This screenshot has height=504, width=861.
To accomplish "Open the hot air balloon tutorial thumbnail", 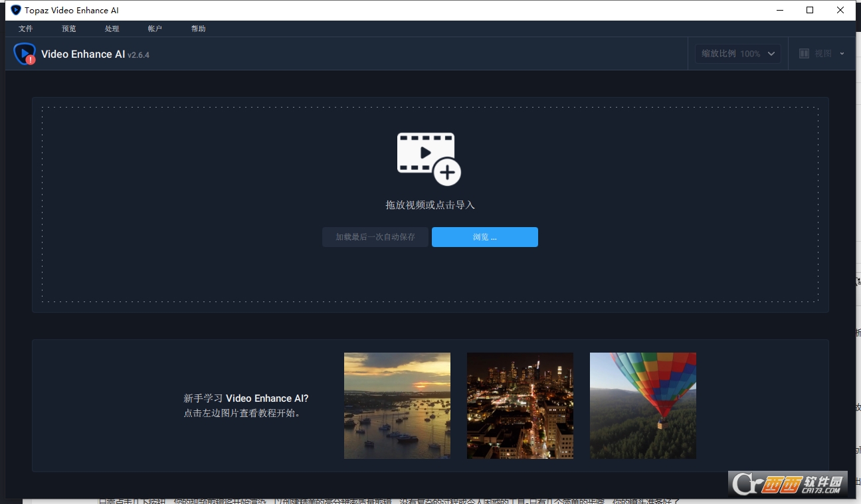I will point(643,406).
